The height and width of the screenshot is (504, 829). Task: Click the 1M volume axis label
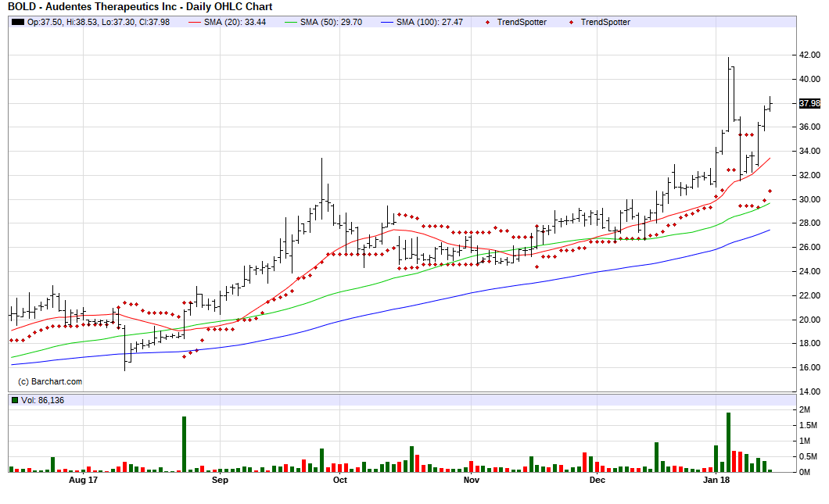click(x=805, y=441)
